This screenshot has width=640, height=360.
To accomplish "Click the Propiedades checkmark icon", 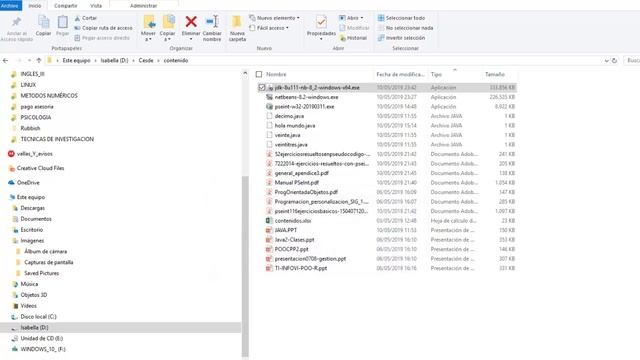I will pos(321,22).
